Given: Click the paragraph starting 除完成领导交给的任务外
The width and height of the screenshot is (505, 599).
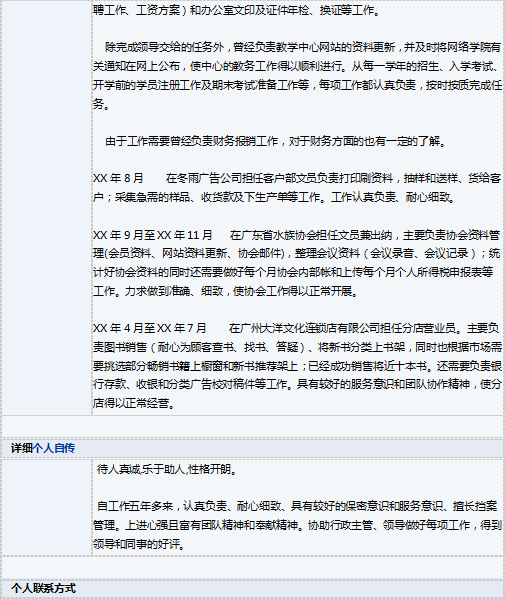Looking at the screenshot, I should click(297, 75).
